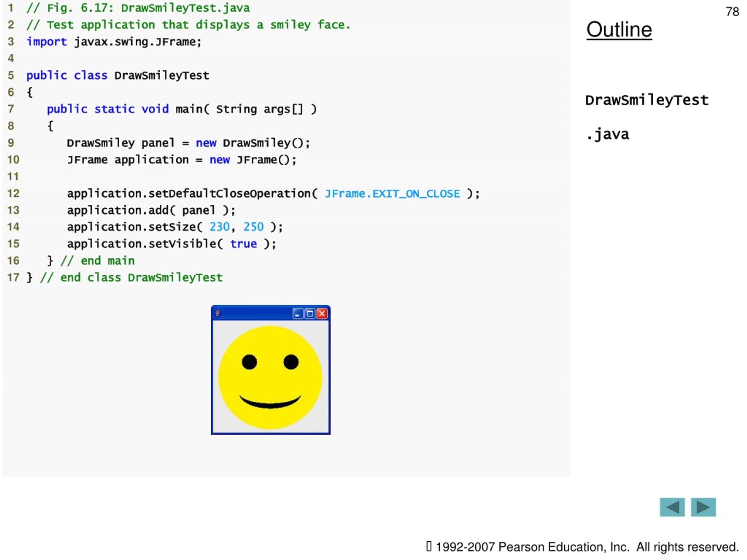Click the yellow smiley face drawing
The height and width of the screenshot is (560, 747).
(270, 377)
